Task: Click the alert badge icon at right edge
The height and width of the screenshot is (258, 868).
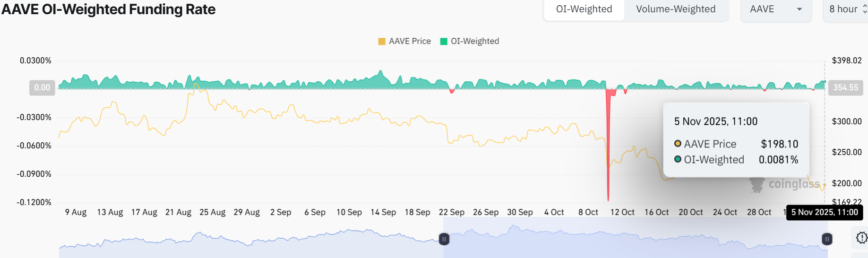Action: tap(861, 237)
